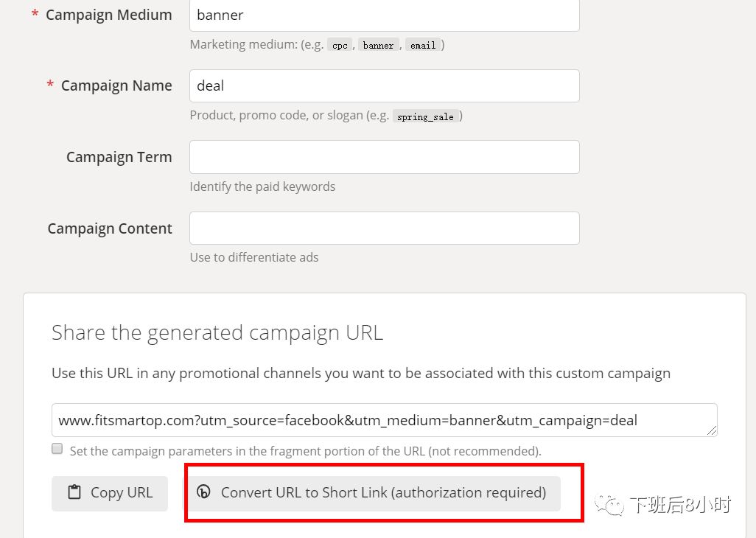Click the cpc example code chip
The height and width of the screenshot is (538, 756).
click(x=340, y=45)
